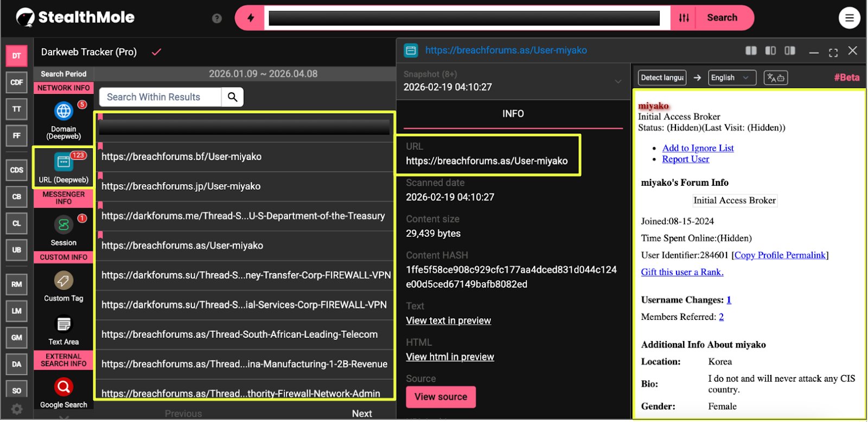
Task: Select the URL (Deepweb) icon
Action: [x=63, y=162]
